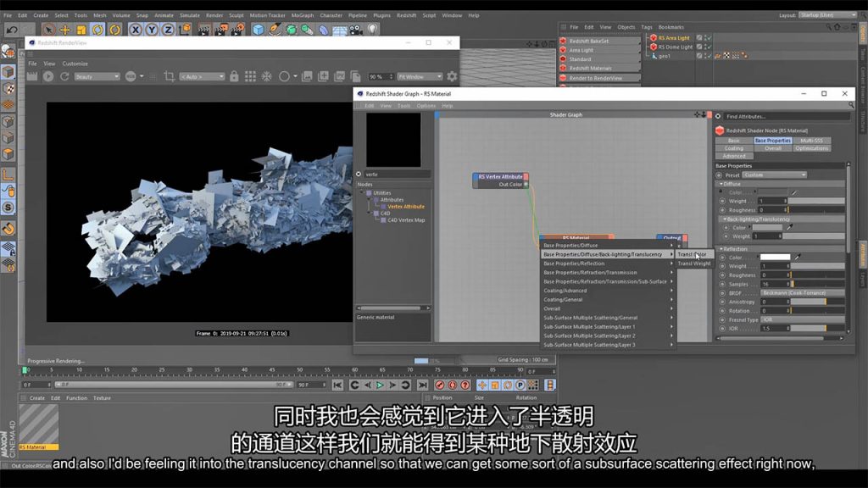Adjust the Diffuse Weight slider
This screenshot has width=868, height=488.
816,201
